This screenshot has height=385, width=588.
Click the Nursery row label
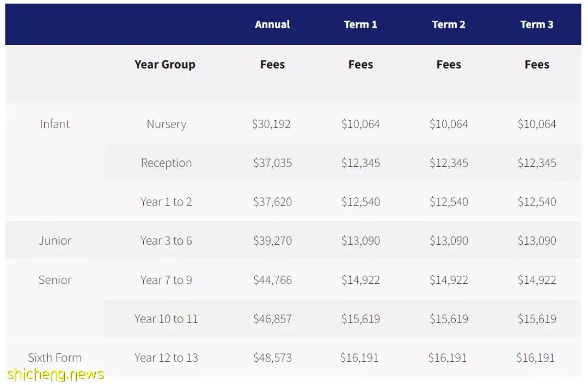click(167, 124)
